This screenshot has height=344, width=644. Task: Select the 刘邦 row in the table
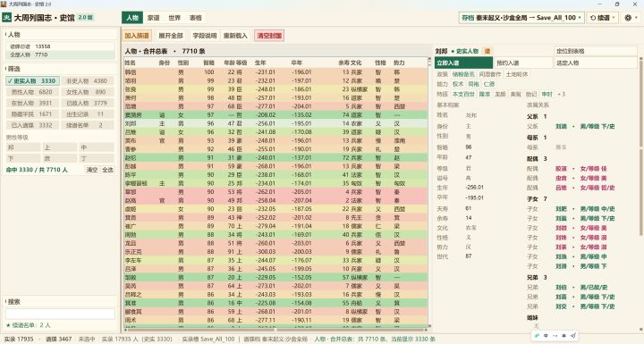click(x=275, y=123)
